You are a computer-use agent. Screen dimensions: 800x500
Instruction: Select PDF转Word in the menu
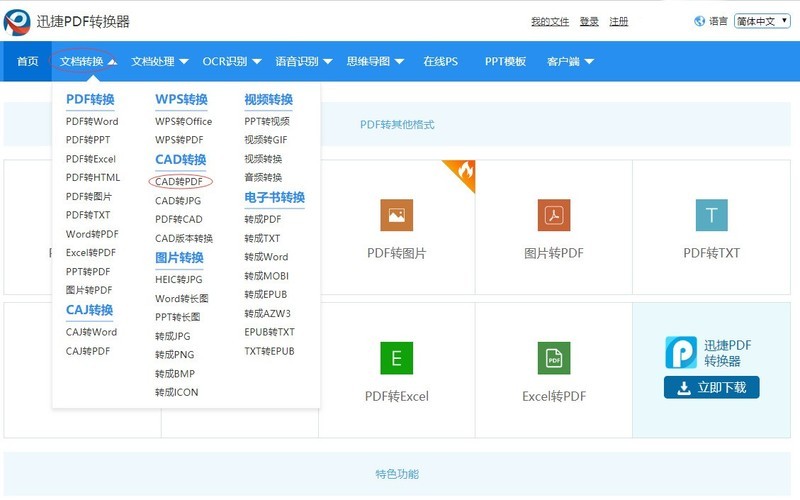(x=92, y=121)
